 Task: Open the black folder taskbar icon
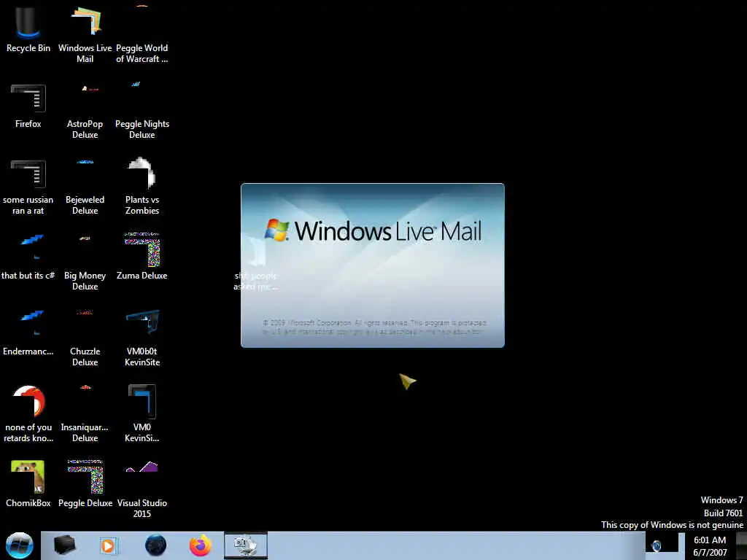65,545
